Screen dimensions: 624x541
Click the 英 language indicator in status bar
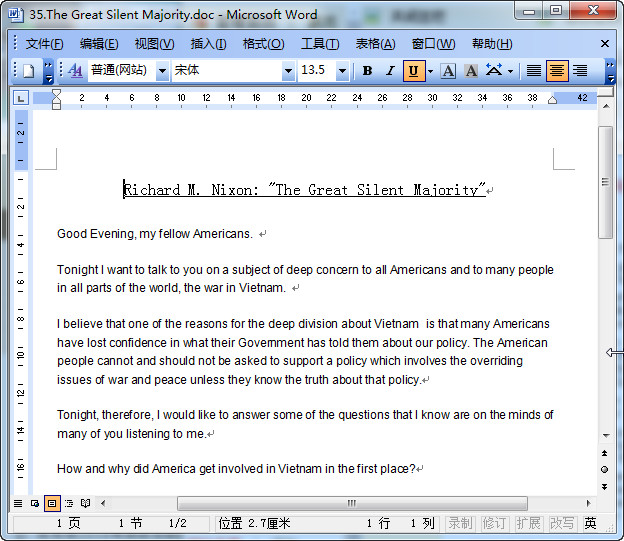coord(591,523)
